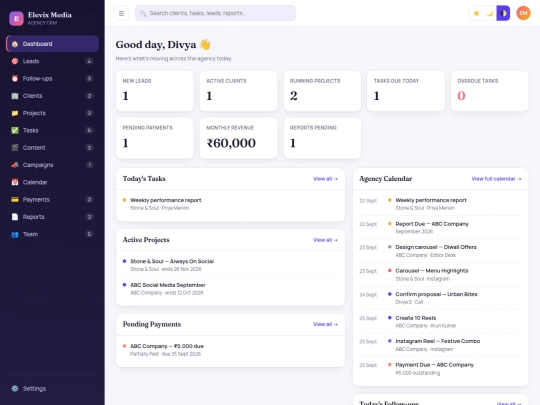This screenshot has width=540, height=405.
Task: Click the Leads target icon
Action: (15, 61)
